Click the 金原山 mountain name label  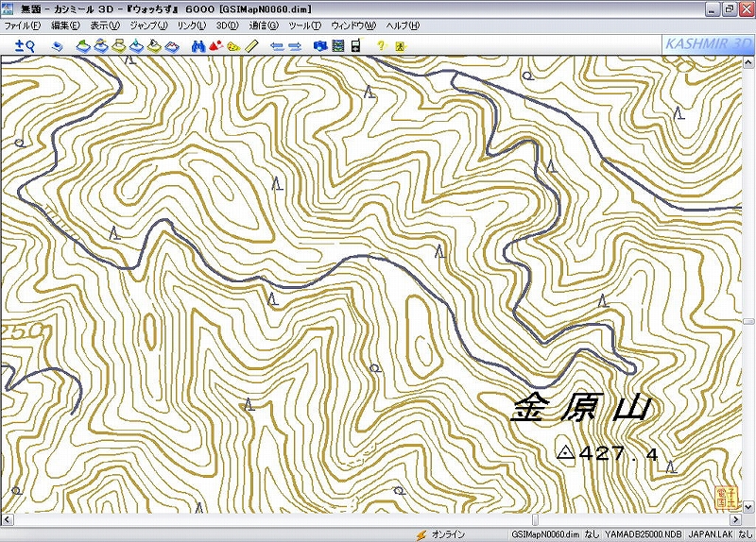coord(581,408)
